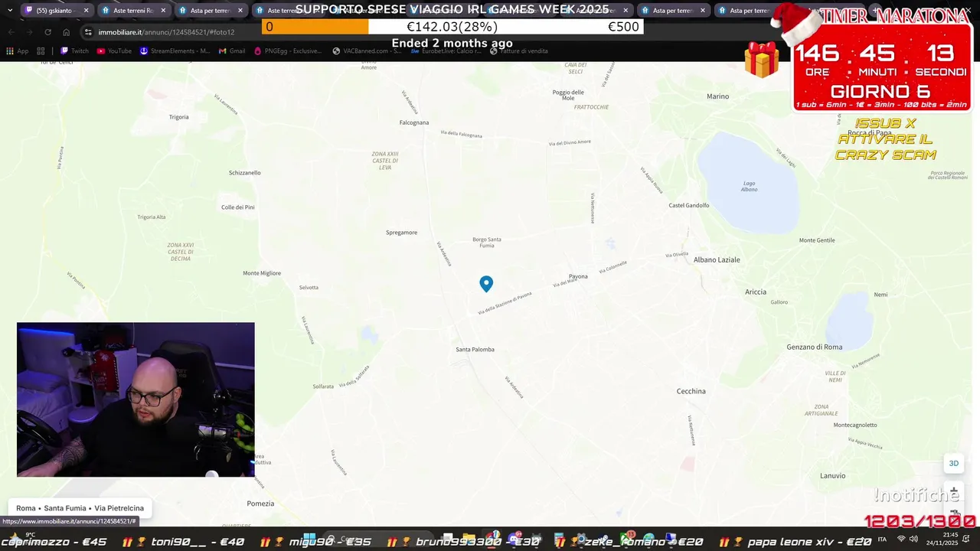Toggle the 3D map view
Image resolution: width=980 pixels, height=551 pixels.
pos(954,463)
